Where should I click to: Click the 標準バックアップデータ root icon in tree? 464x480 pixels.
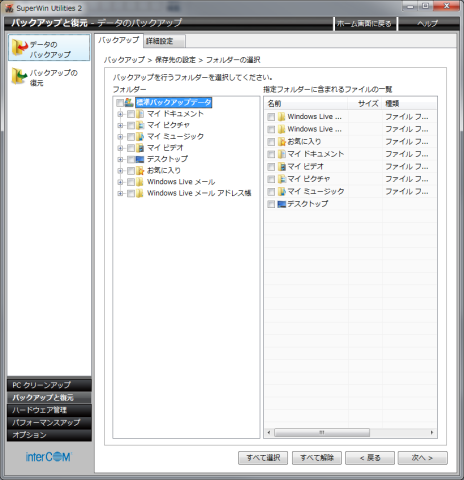(129, 102)
